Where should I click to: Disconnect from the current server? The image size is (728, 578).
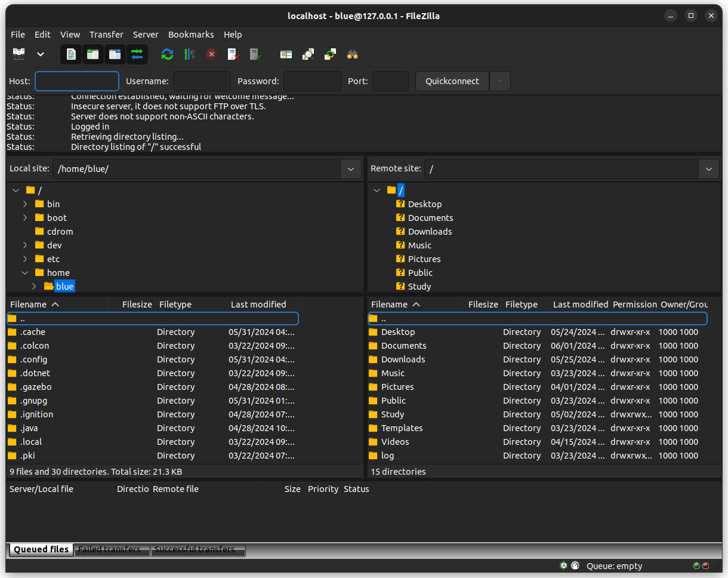click(x=234, y=54)
